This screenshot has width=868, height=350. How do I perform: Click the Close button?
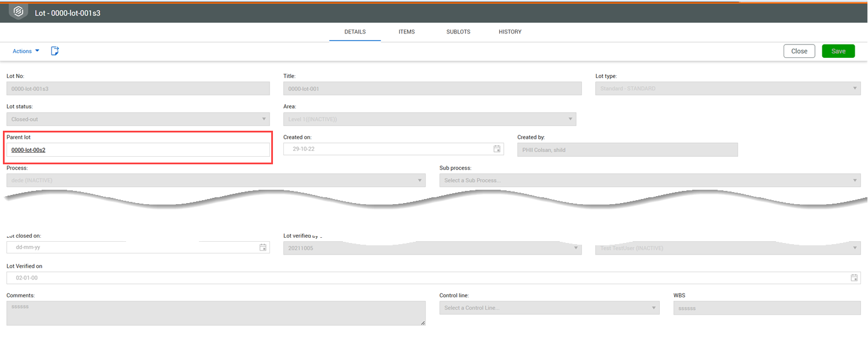pyautogui.click(x=799, y=51)
